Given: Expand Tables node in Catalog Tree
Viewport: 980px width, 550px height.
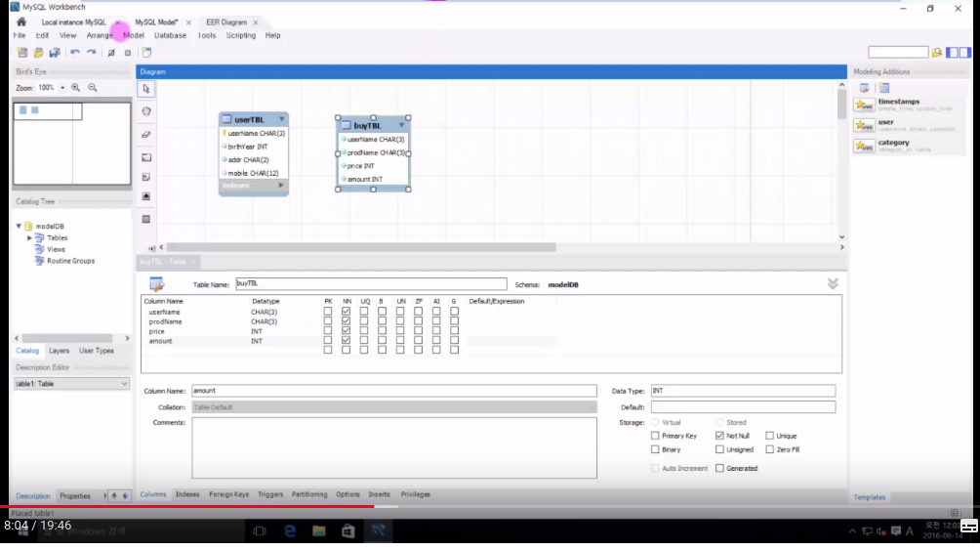Looking at the screenshot, I should coord(29,237).
